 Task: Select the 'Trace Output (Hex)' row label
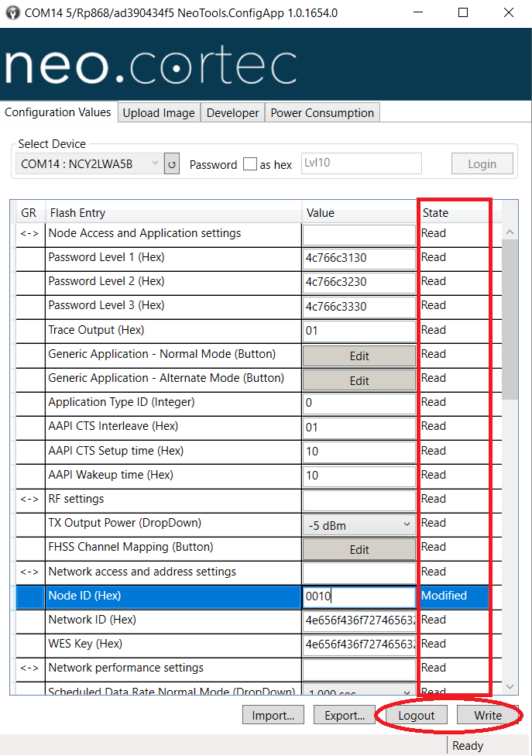click(x=96, y=330)
